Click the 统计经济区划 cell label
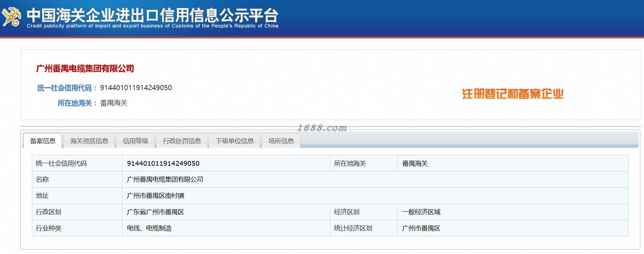This screenshot has height=254, width=644. tap(353, 228)
